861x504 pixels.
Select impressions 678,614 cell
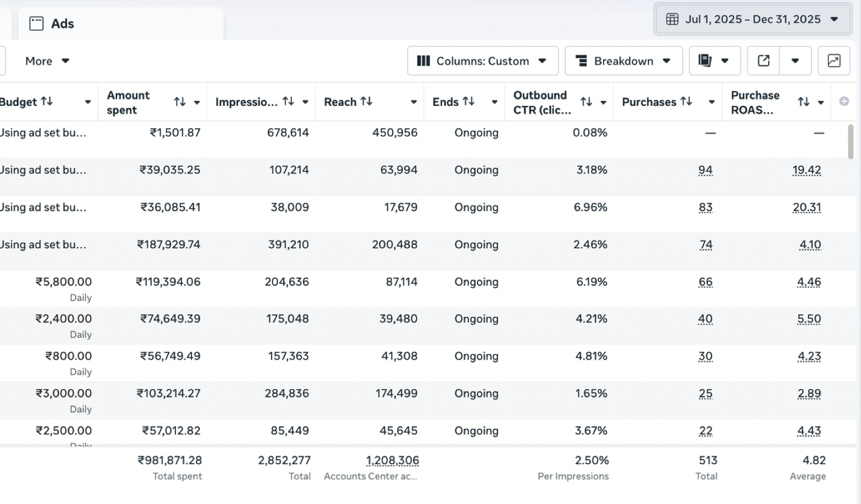click(288, 133)
